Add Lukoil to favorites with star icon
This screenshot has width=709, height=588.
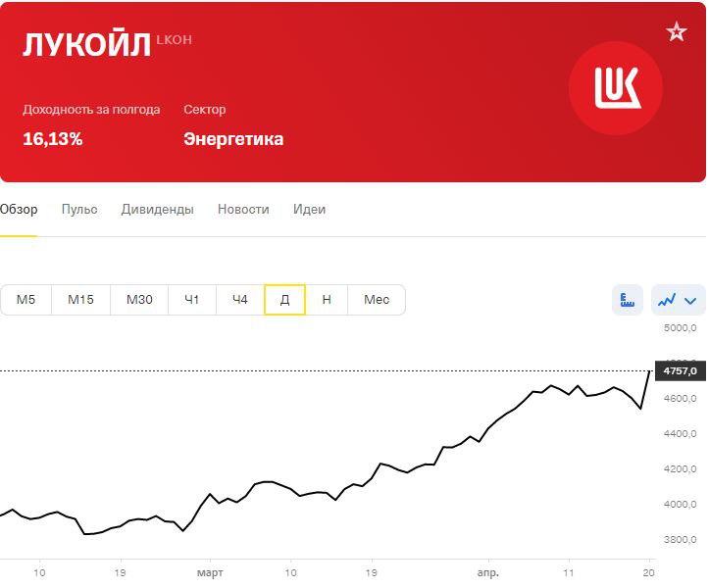click(677, 32)
